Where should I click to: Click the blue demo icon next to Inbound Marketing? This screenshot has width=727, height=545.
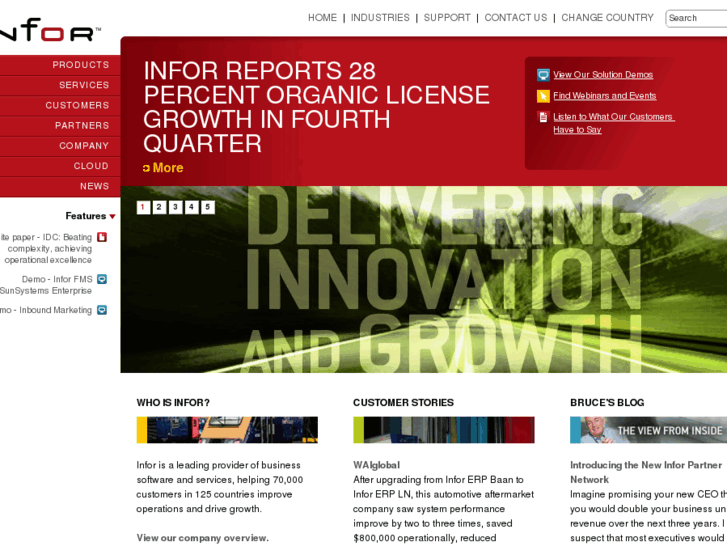pyautogui.click(x=102, y=310)
